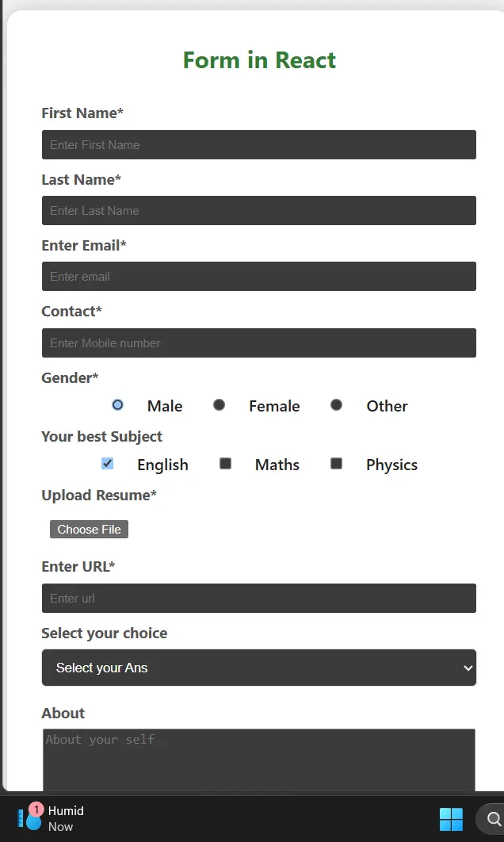Click the Gender field label
Viewport: 504px width, 842px height.
pos(70,377)
